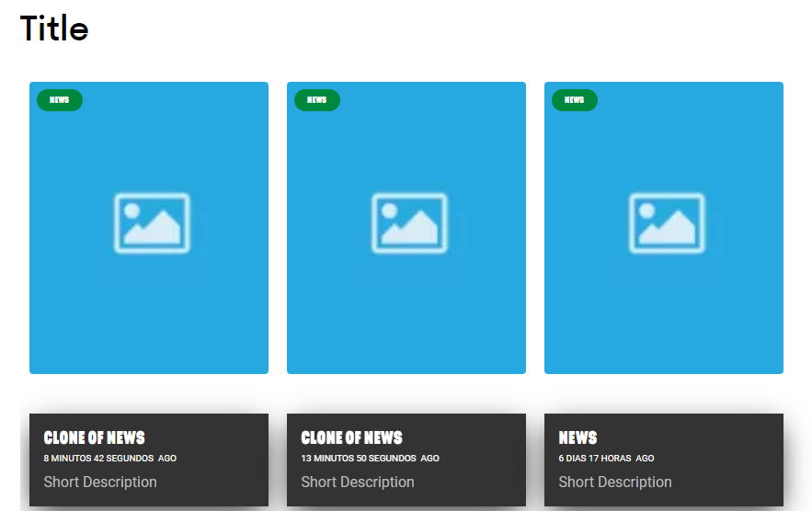Open the CLONE OF NEWS headline above 13 MINUTOS
This screenshot has height=511, width=812.
pos(351,438)
